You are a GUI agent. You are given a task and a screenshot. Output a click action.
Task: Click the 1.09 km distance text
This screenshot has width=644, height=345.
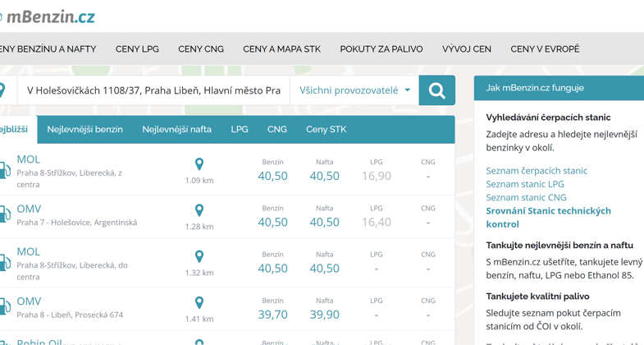coord(199,181)
